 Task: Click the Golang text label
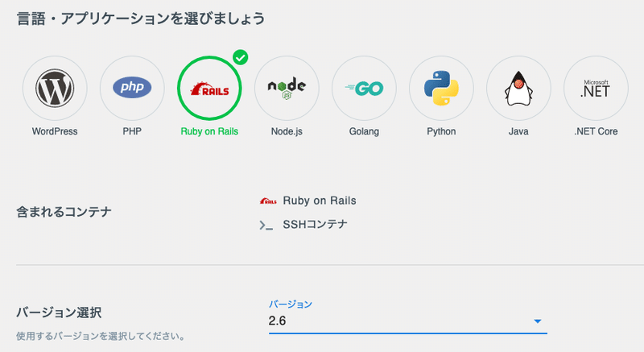point(364,131)
